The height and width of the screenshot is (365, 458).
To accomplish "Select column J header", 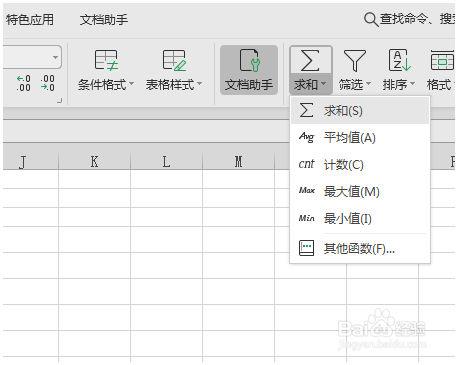I will tap(31, 161).
